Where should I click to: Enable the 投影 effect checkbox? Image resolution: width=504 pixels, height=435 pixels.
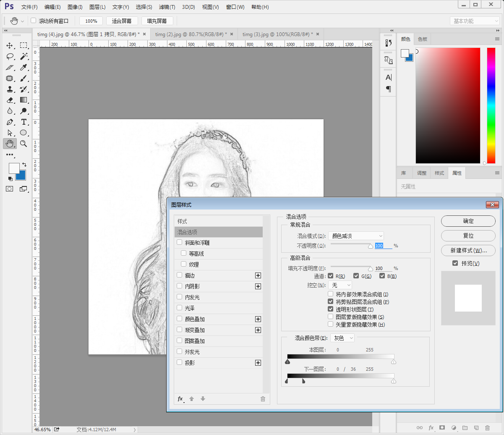pos(180,363)
